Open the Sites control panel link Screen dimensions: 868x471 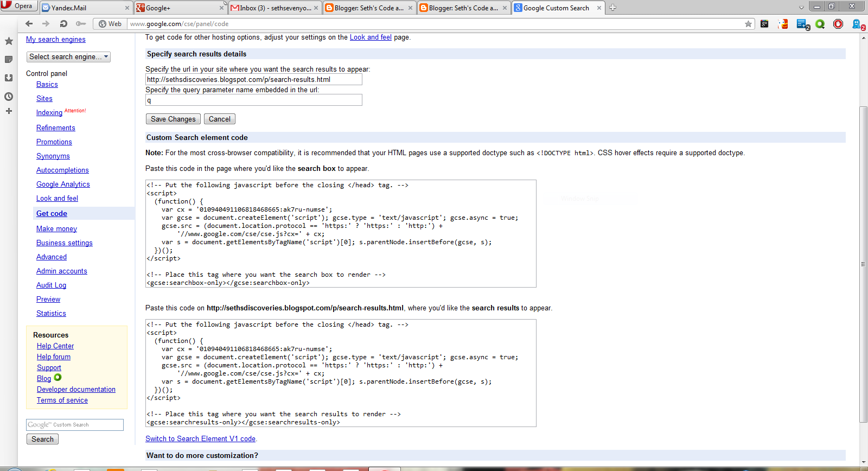44,99
